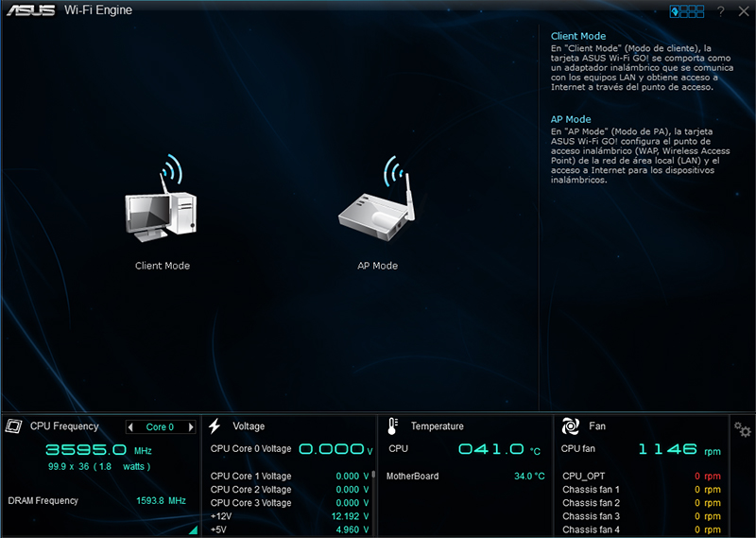Click the 1146 rpm CPU fan value
Viewport: 756px width, 538px height.
[x=679, y=450]
